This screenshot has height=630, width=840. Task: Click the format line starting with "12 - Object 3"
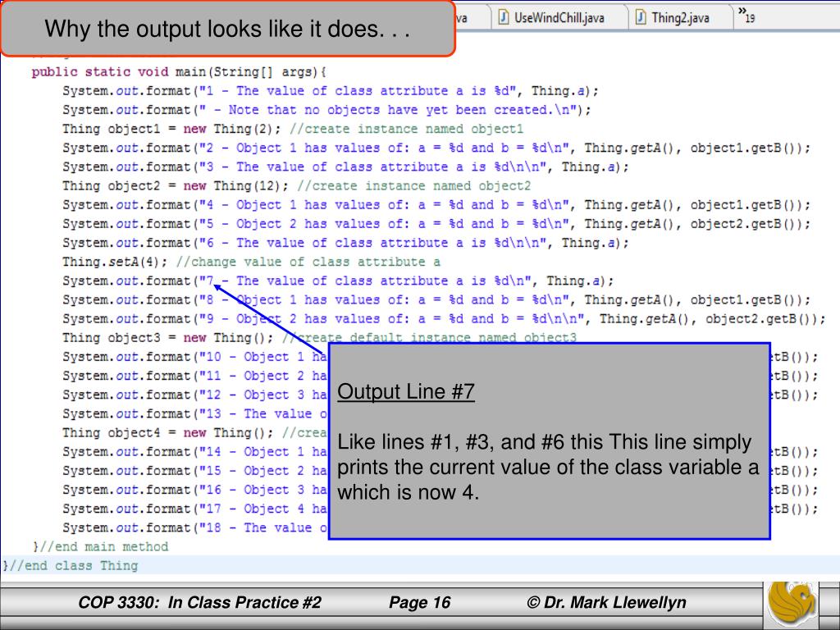click(194, 395)
